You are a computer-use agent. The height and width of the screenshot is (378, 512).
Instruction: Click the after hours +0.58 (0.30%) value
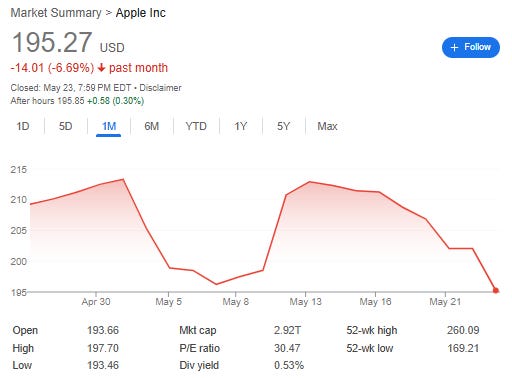tap(115, 101)
